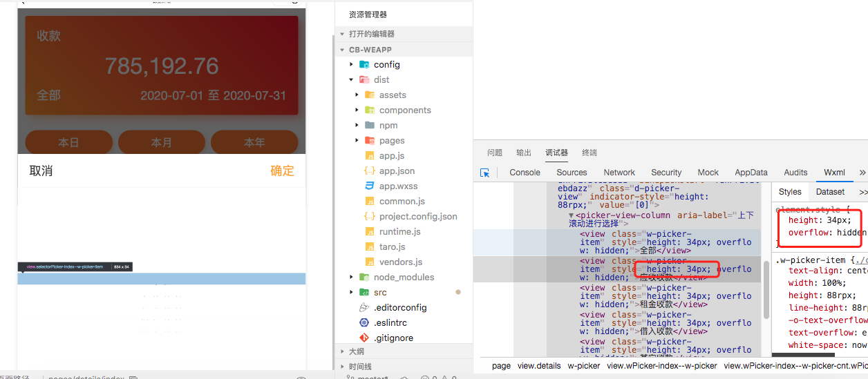Click the view.wPicker-index--w-picker breadcrumb
This screenshot has height=379, width=868.
point(662,366)
